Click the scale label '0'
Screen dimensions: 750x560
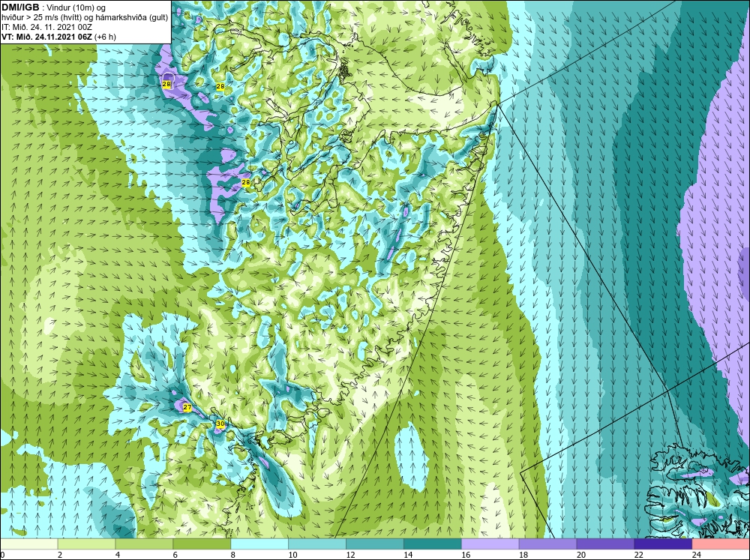pos(2,555)
